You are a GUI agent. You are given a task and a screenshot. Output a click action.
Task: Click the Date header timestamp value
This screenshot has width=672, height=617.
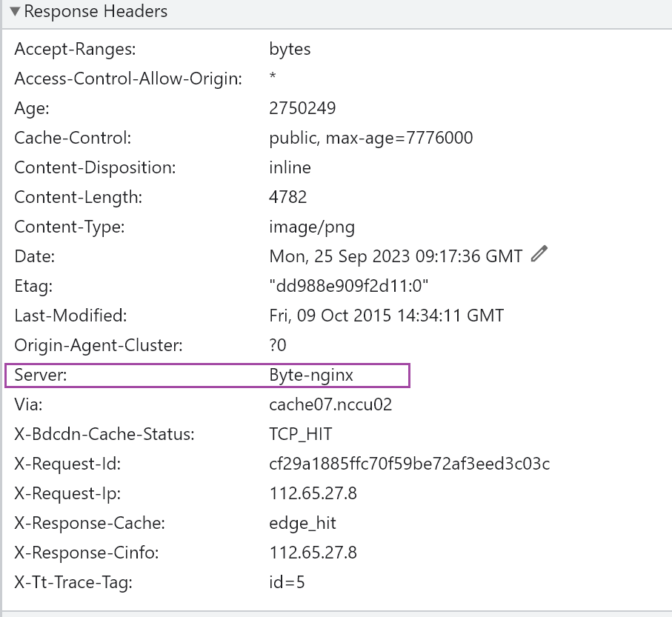pos(396,256)
